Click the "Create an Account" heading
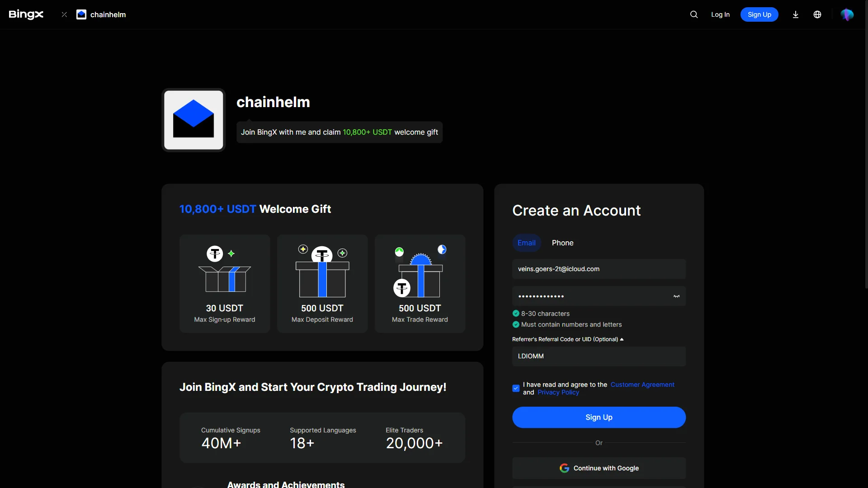The image size is (868, 488). coord(576,211)
